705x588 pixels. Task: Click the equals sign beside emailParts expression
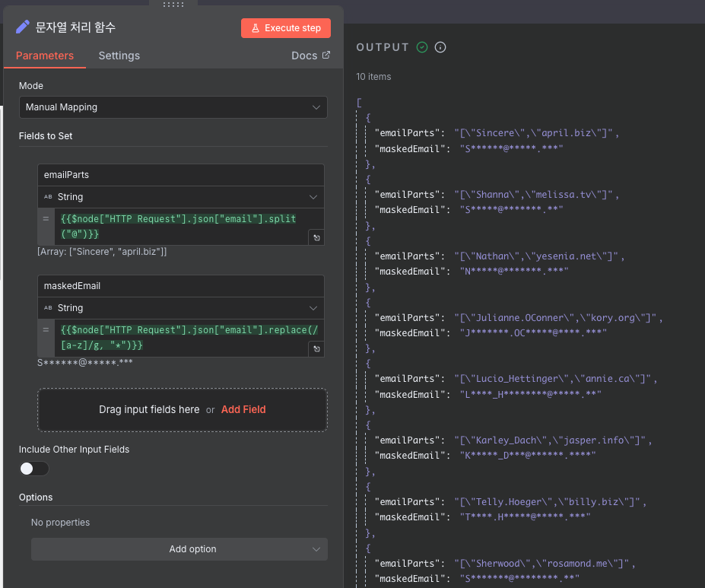(x=46, y=219)
